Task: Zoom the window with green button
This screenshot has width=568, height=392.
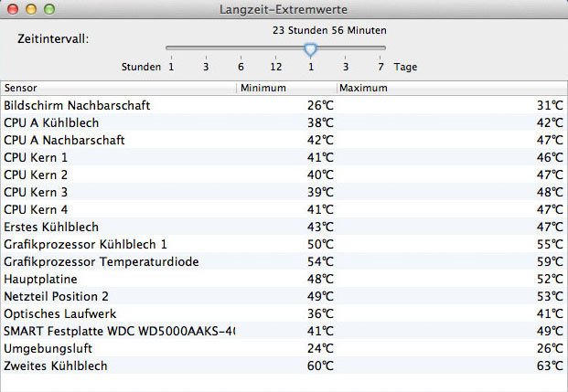Action: coord(49,9)
